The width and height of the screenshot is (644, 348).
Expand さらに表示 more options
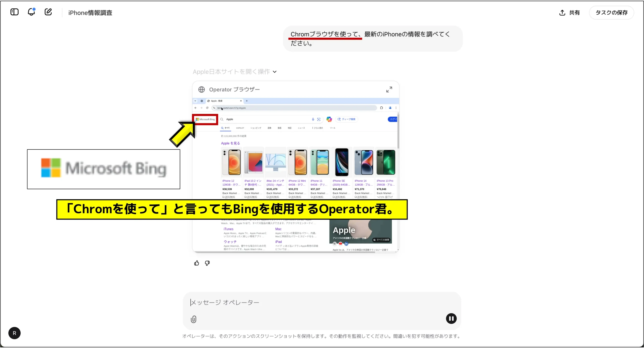point(317,128)
